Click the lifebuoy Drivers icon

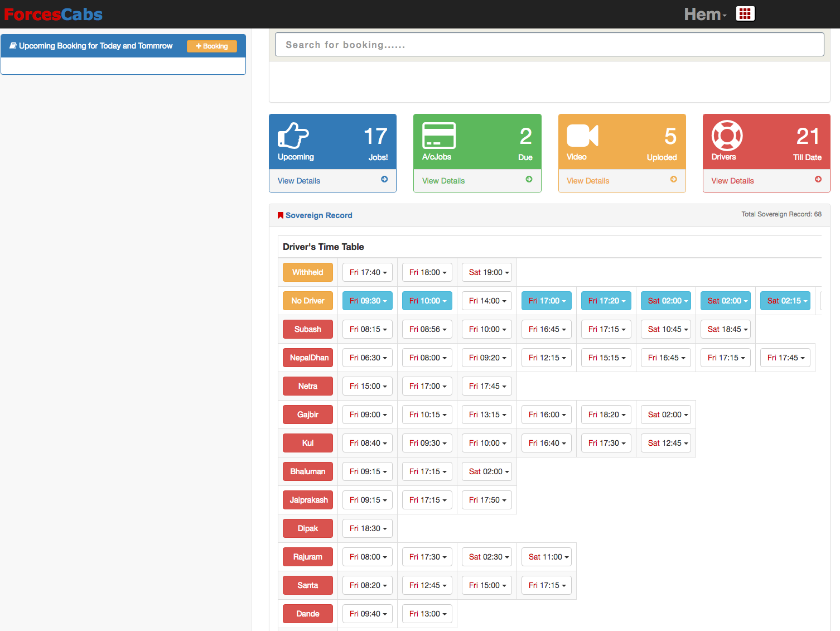(x=727, y=136)
